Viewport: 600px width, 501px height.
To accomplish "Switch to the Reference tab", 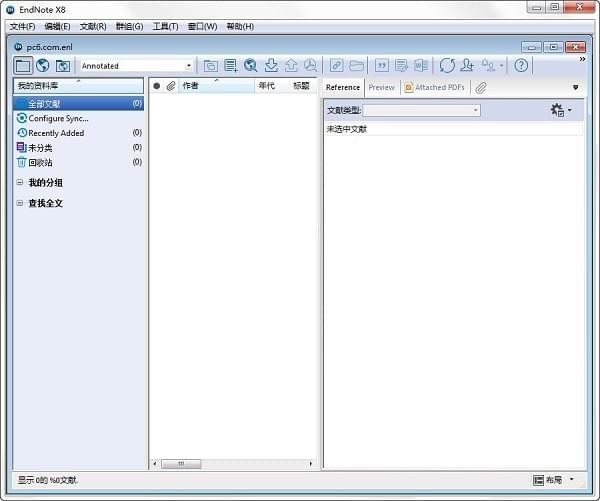I will coord(343,87).
